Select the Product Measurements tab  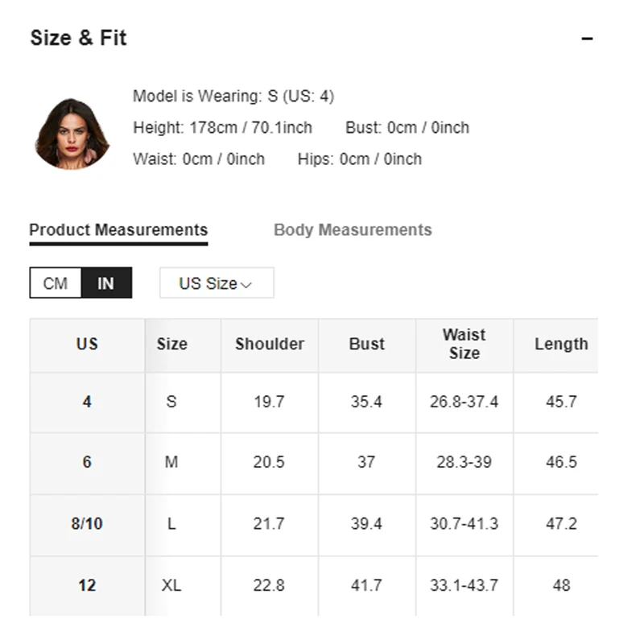click(x=118, y=230)
